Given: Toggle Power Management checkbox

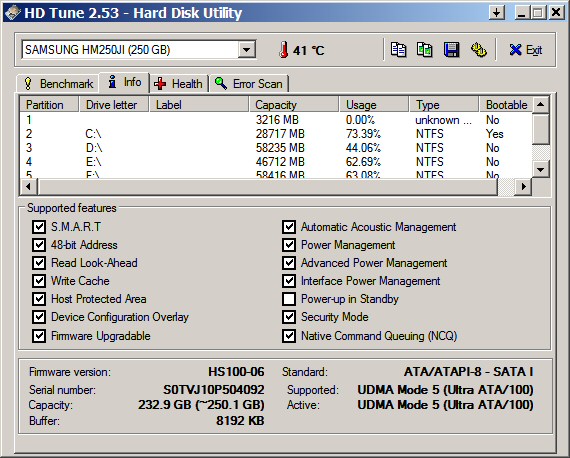Looking at the screenshot, I should coord(289,245).
